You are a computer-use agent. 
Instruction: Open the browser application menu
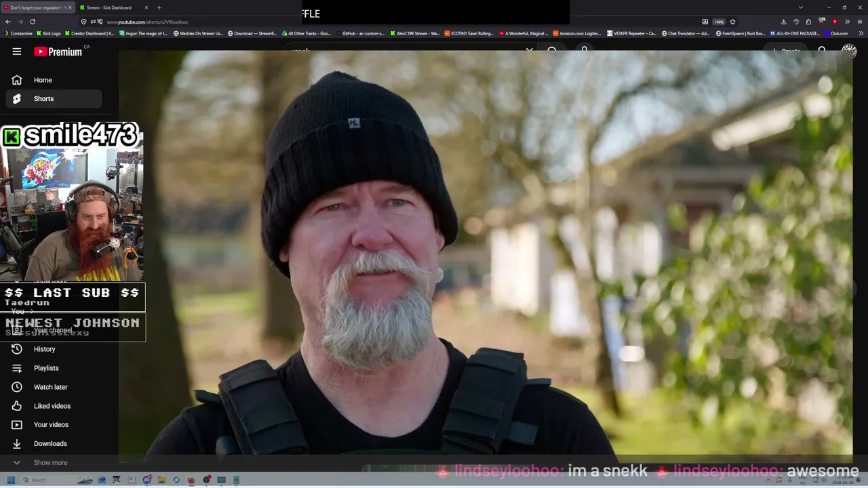pyautogui.click(x=859, y=22)
